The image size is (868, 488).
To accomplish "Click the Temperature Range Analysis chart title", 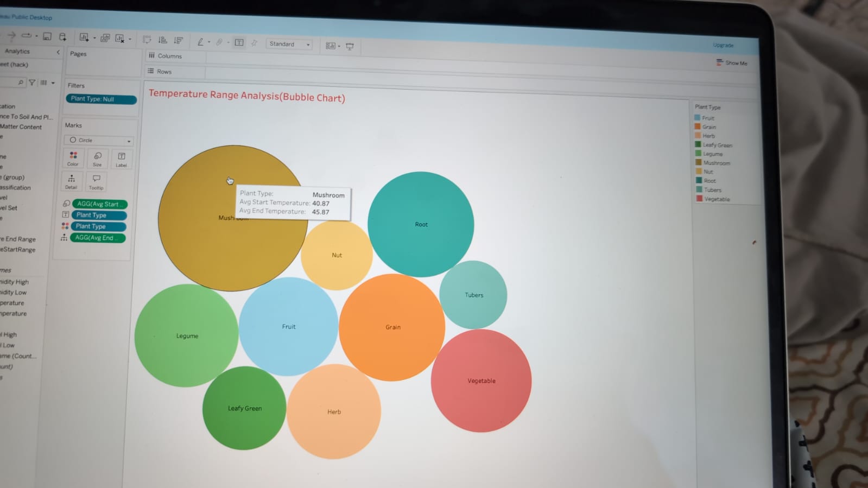I will coord(247,96).
